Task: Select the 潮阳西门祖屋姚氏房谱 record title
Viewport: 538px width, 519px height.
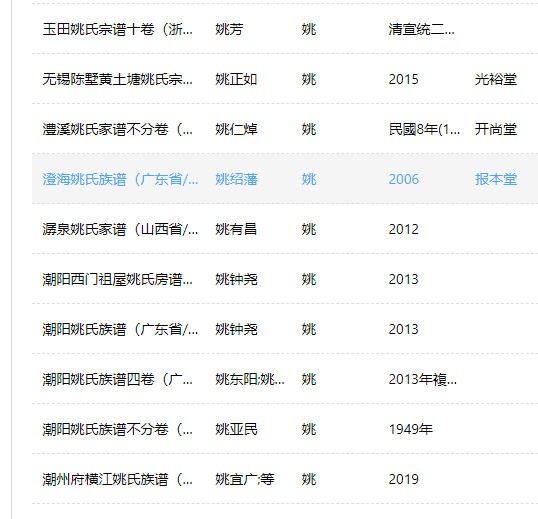Action: coord(117,280)
